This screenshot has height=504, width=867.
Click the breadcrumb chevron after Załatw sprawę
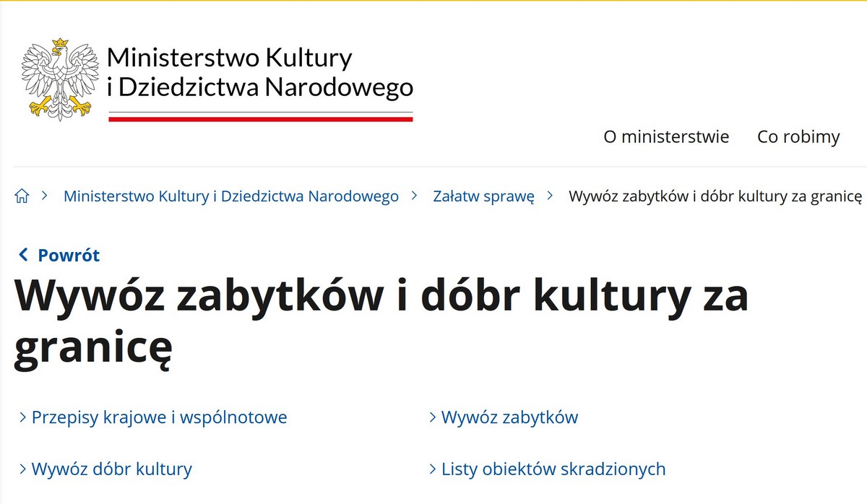coord(551,196)
